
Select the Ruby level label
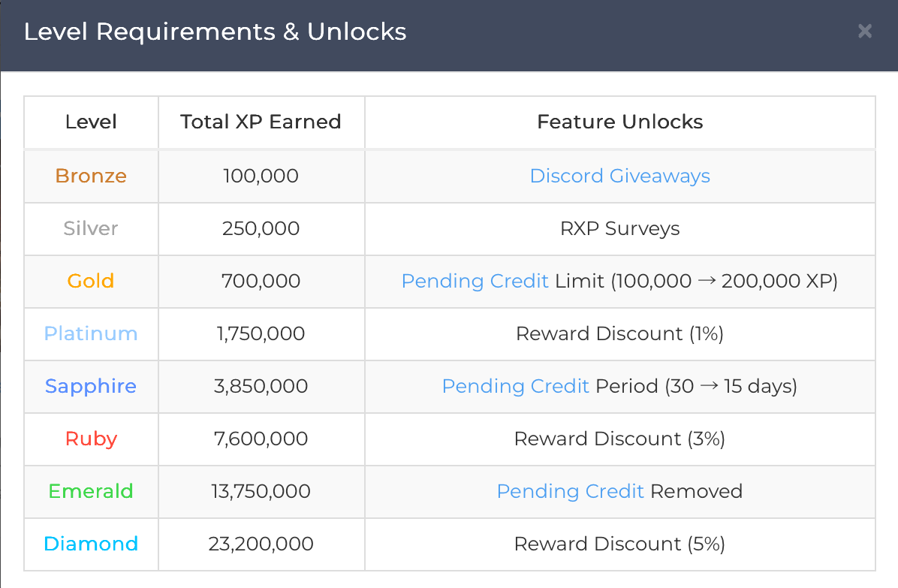click(90, 439)
